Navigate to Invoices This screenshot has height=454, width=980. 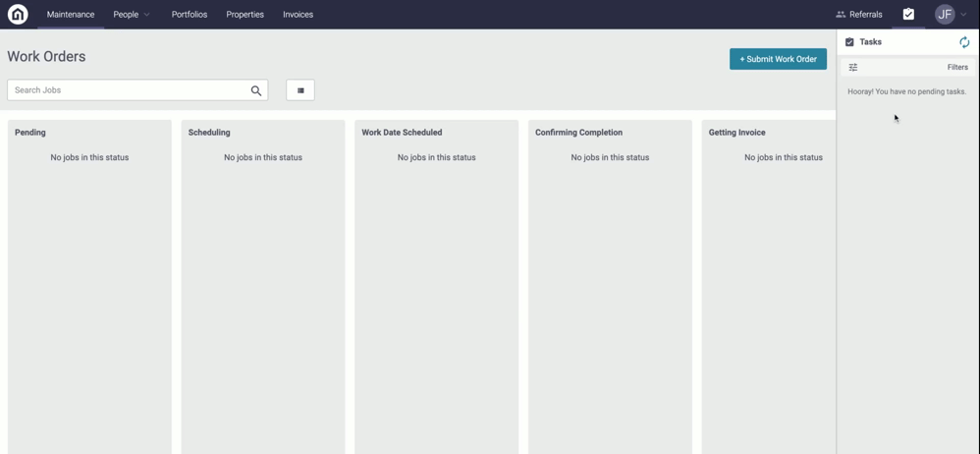pyautogui.click(x=298, y=15)
